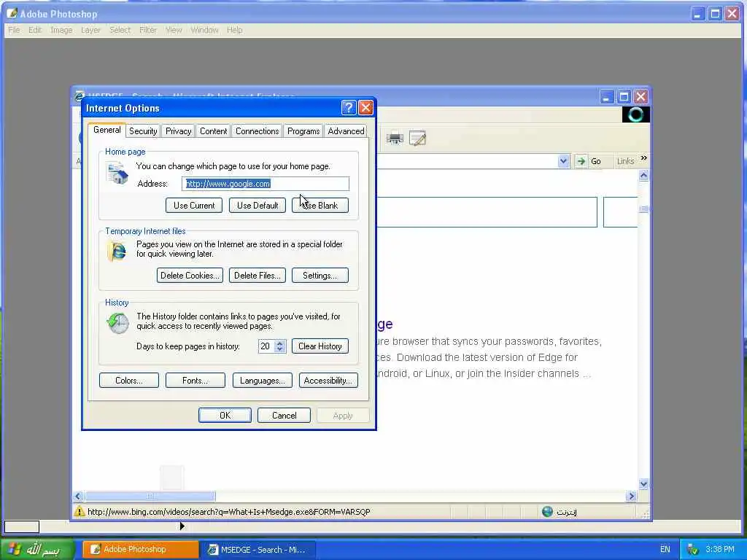Click the horizontal scrollbar left arrow
Viewport: 747px width, 560px height.
pyautogui.click(x=78, y=496)
